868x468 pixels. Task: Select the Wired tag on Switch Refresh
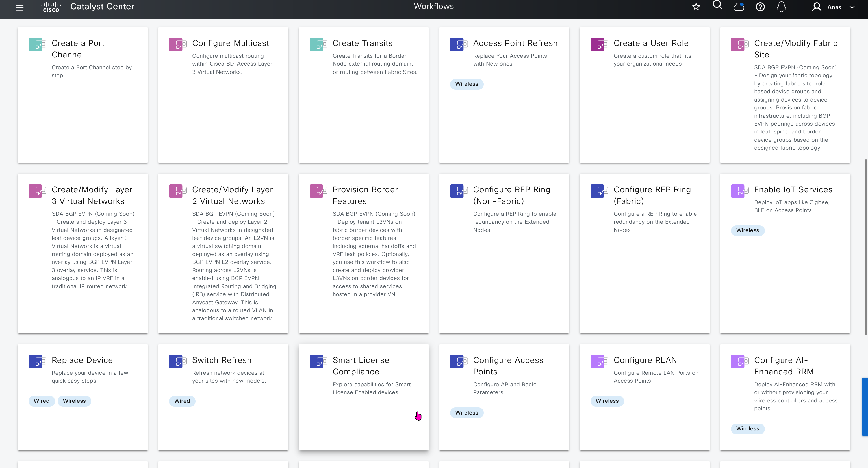click(182, 401)
